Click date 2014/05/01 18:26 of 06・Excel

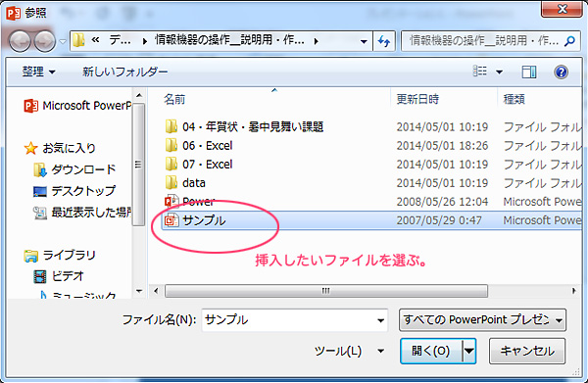pyautogui.click(x=443, y=145)
